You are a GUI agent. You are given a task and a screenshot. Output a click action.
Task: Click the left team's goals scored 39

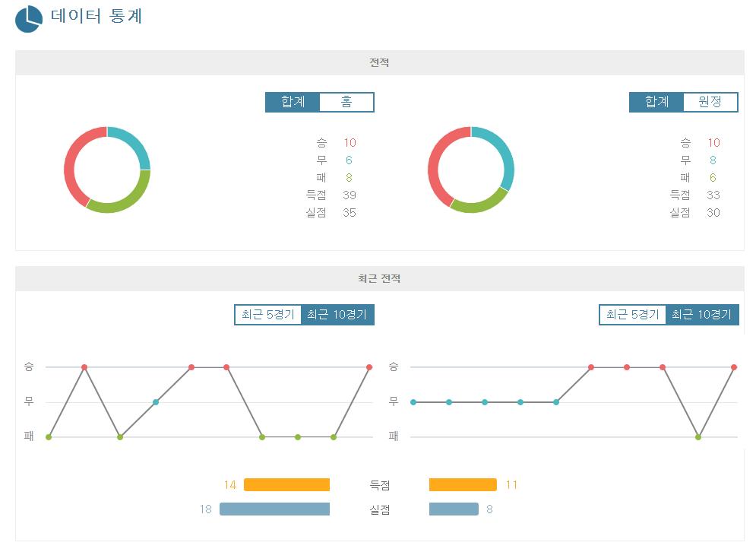(x=350, y=195)
